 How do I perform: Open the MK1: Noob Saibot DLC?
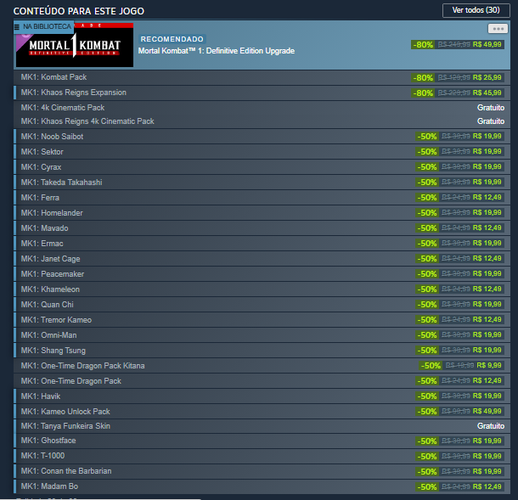pyautogui.click(x=262, y=136)
